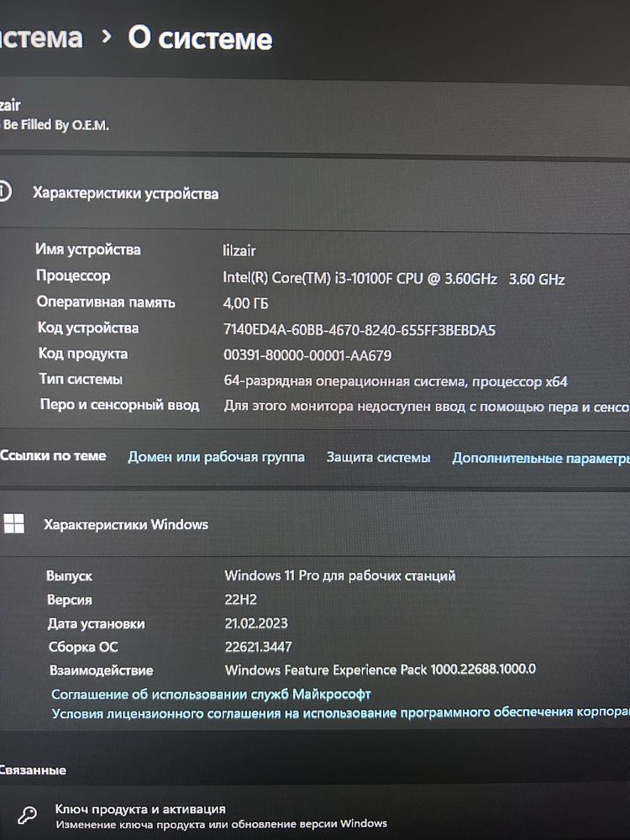Open Ключ продукта и активация settings
630x840 pixels.
315,816
